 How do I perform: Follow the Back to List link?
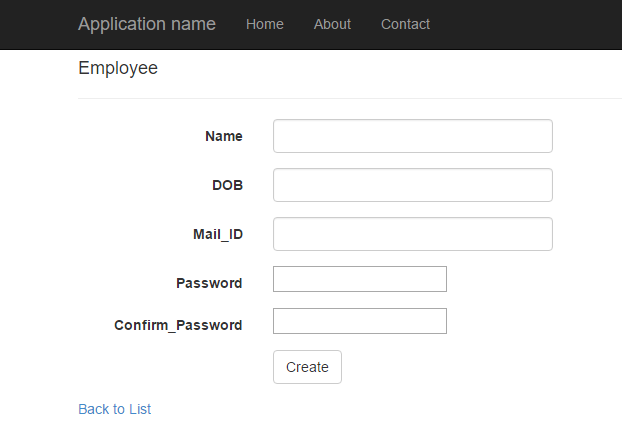[x=115, y=409]
